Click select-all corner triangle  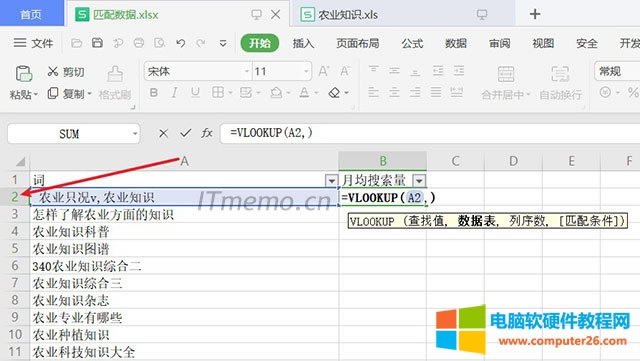(20, 162)
